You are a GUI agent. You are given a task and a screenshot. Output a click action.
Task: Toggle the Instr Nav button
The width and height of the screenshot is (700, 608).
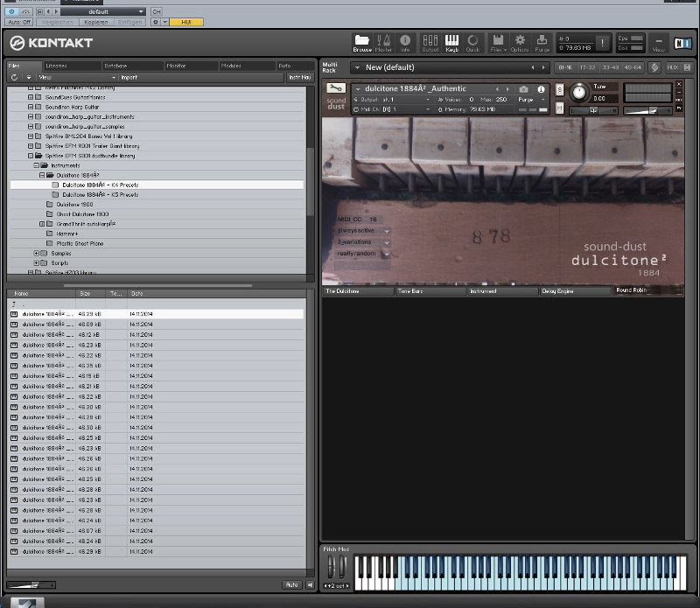click(299, 77)
